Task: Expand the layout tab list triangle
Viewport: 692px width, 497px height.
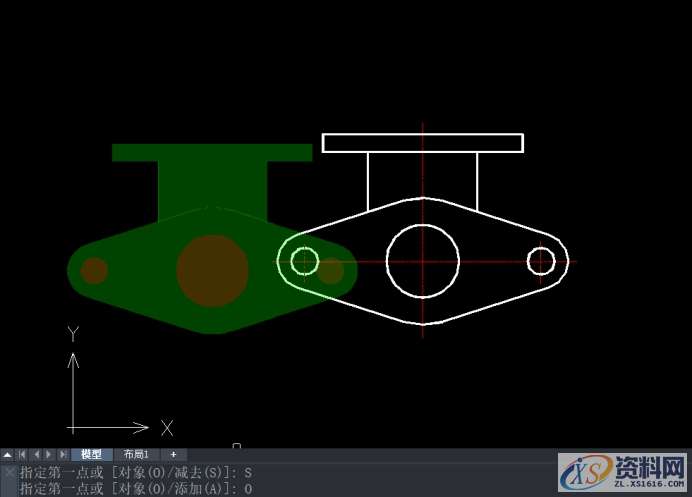Action: tap(8, 455)
